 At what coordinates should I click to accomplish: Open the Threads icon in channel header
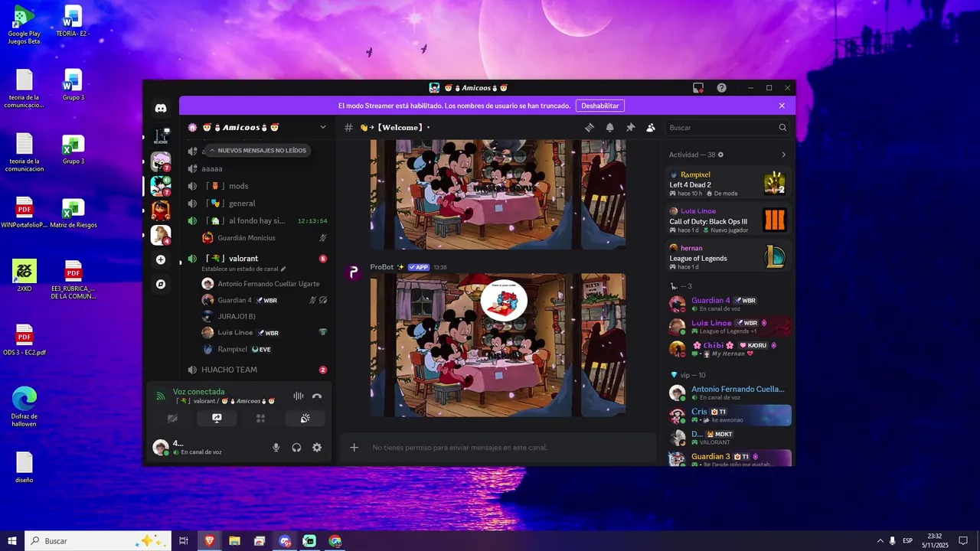pyautogui.click(x=590, y=128)
